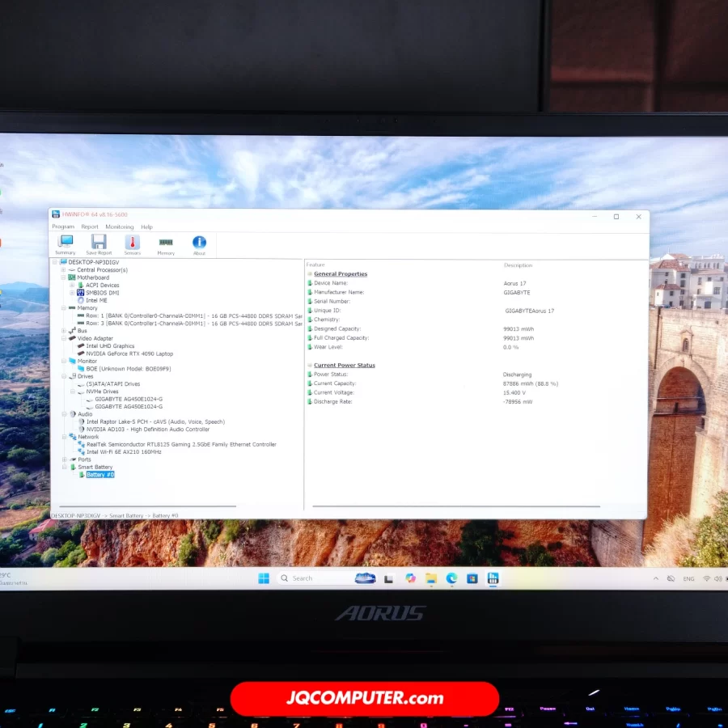
Task: Open the Summary toolbar icon
Action: tap(66, 243)
